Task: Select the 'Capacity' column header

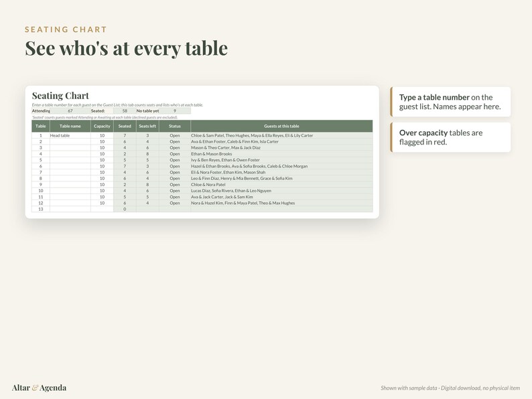Action: [102, 126]
